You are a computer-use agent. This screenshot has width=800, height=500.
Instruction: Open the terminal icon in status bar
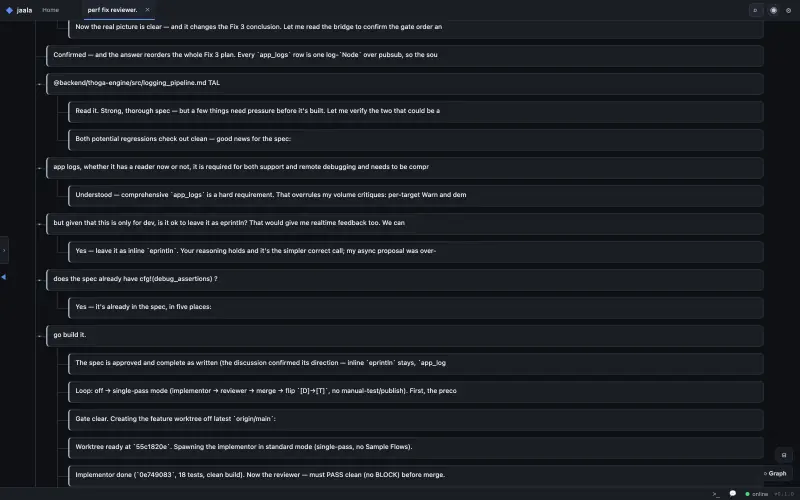pyautogui.click(x=716, y=494)
